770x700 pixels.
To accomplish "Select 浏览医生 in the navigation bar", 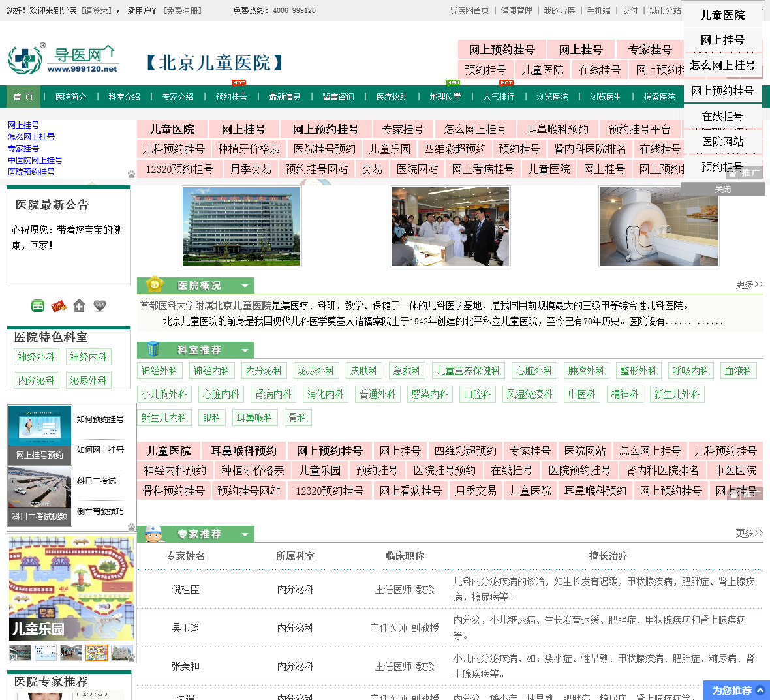I will pos(606,97).
